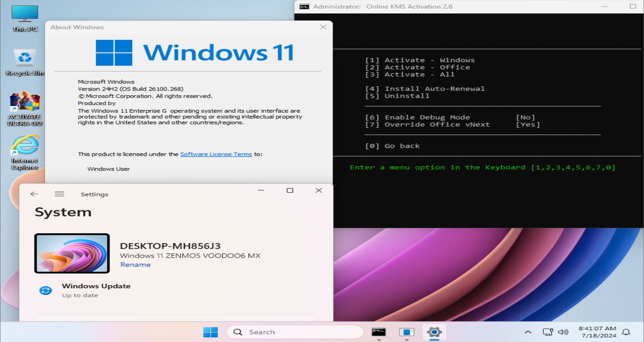This screenshot has width=644, height=342.
Task: Launch ACTIVATE ULTRA GO desktop shortcut
Action: 24,109
